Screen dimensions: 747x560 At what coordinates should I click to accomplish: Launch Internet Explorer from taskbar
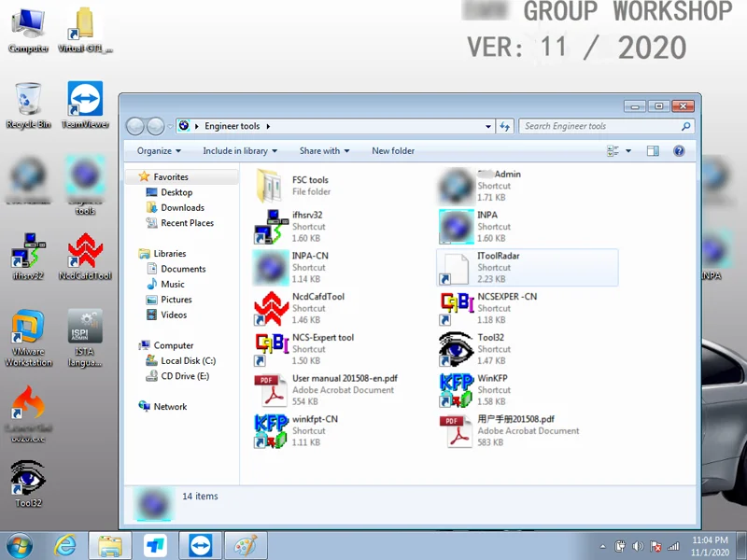coord(64,545)
